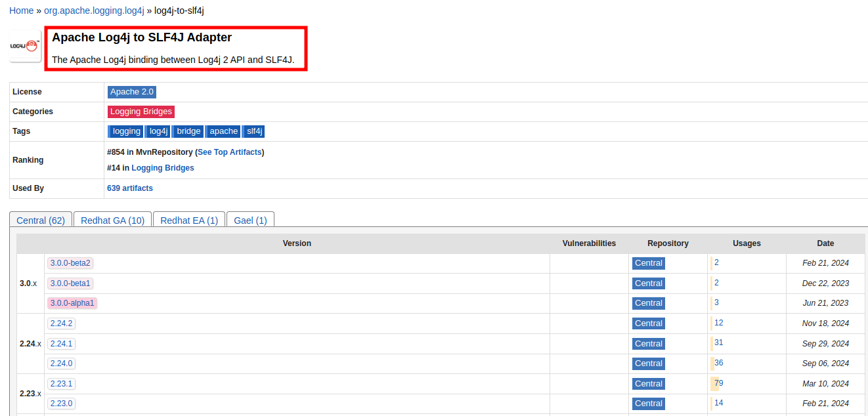
Task: Open version 3.0.0-beta2
Action: pos(70,263)
